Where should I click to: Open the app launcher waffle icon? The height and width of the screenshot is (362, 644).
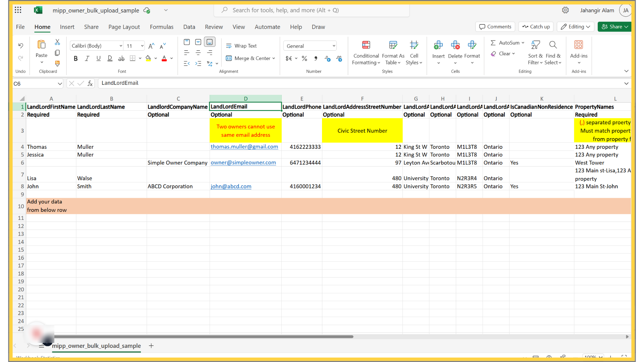[x=18, y=10]
